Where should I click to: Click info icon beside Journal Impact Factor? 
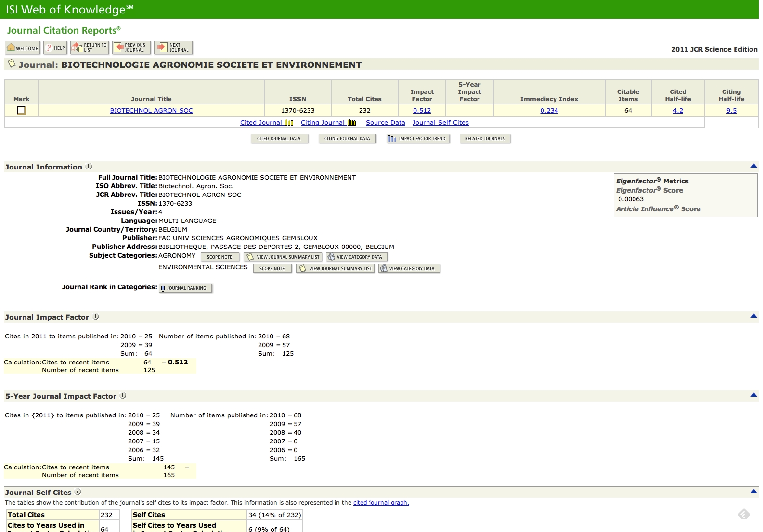96,317
